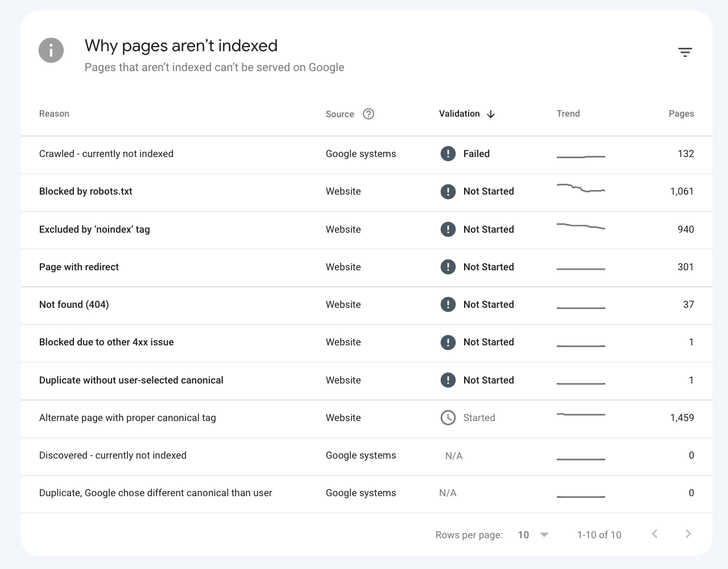Open Discovered - currently not indexed row
The image size is (728, 569).
click(x=367, y=456)
